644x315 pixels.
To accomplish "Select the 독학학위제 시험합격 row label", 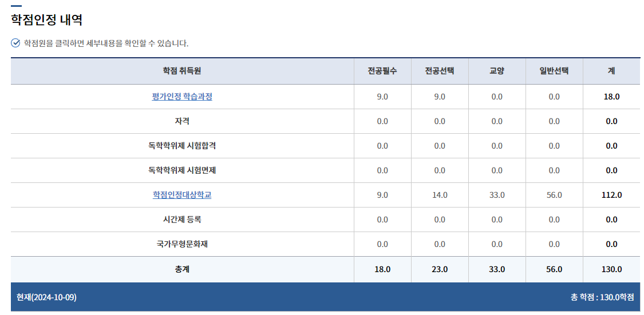I will (182, 146).
